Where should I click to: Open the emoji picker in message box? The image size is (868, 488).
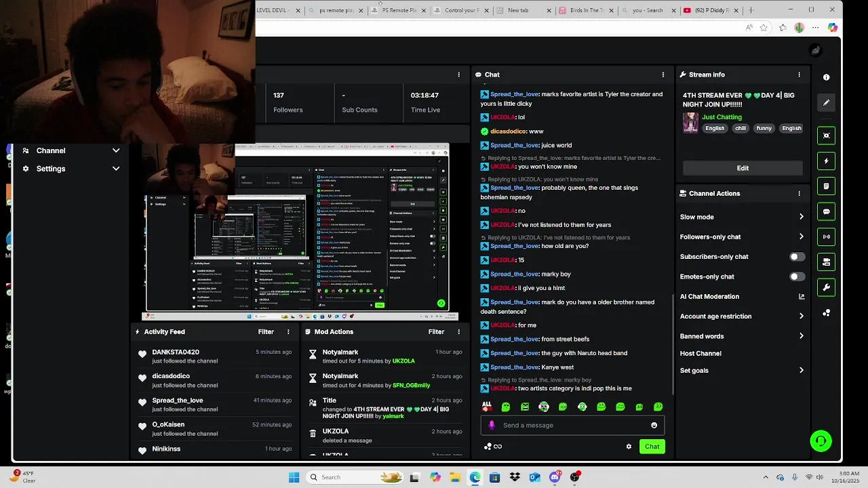654,425
